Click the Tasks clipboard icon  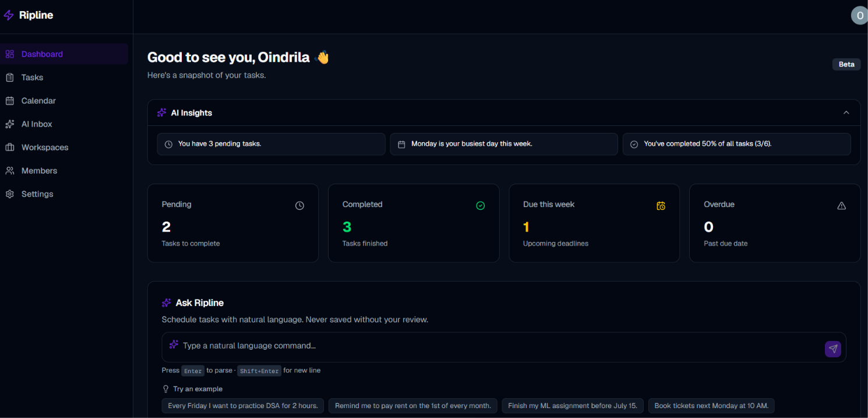pyautogui.click(x=10, y=78)
